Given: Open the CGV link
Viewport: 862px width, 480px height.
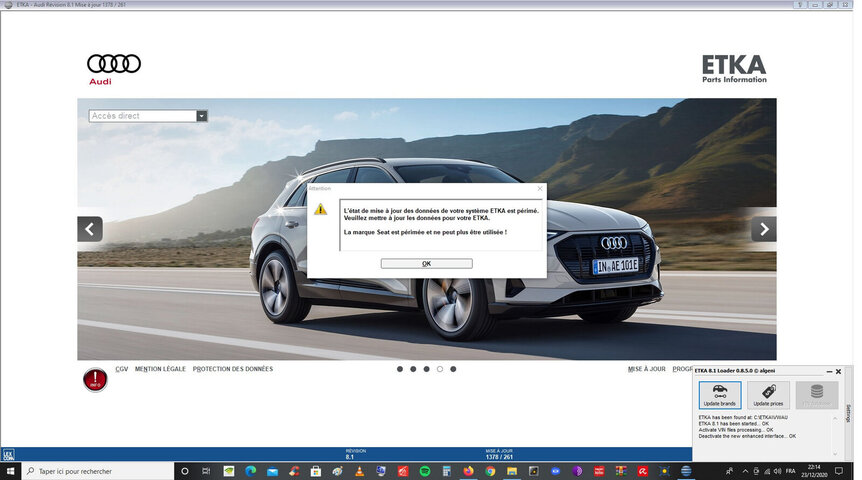Looking at the screenshot, I should click(x=121, y=369).
